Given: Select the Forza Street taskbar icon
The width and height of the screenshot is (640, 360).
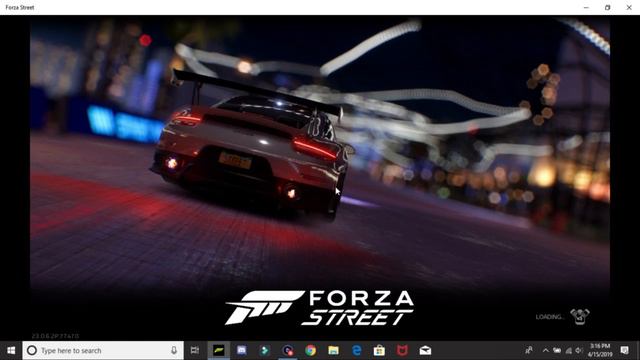Looking at the screenshot, I should 219,350.
